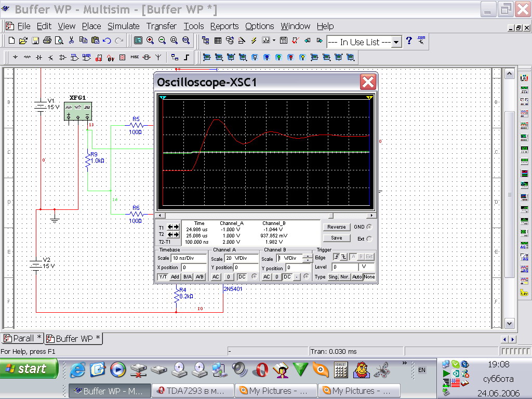Move cursor T2 right with arrow
532x399 pixels.
(176, 234)
